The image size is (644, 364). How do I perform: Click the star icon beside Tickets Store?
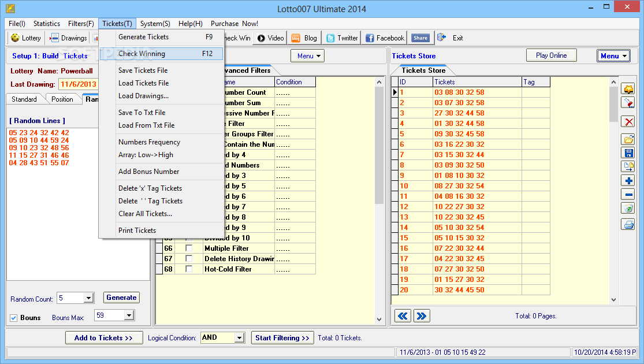(628, 89)
